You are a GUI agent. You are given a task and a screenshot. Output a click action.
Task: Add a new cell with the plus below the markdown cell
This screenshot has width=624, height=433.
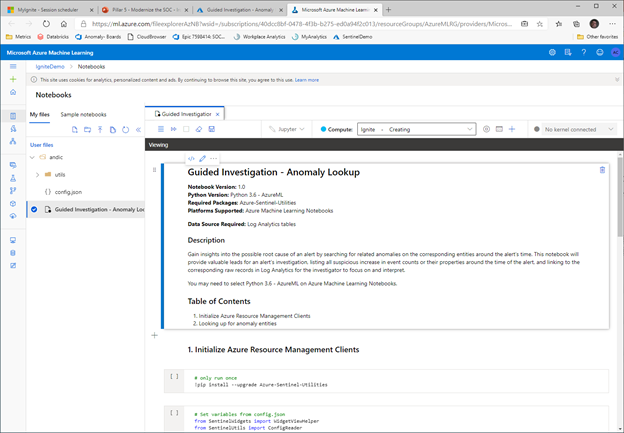pyautogui.click(x=155, y=335)
